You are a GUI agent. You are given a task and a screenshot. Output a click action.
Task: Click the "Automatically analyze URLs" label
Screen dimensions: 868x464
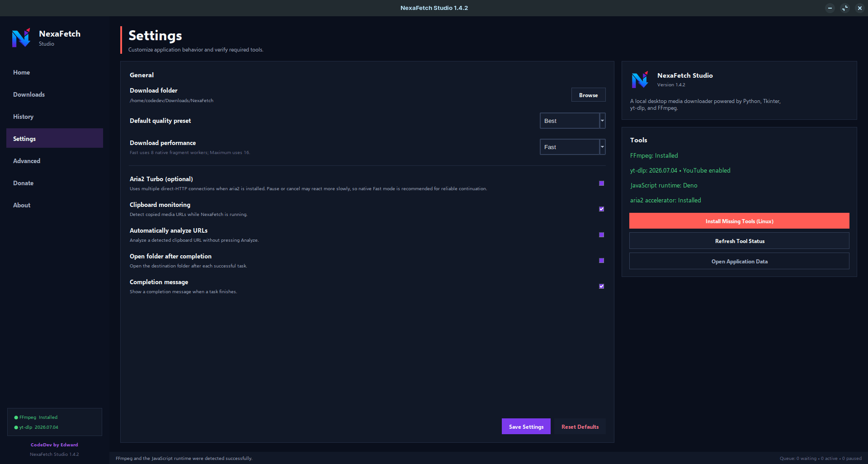pos(169,230)
